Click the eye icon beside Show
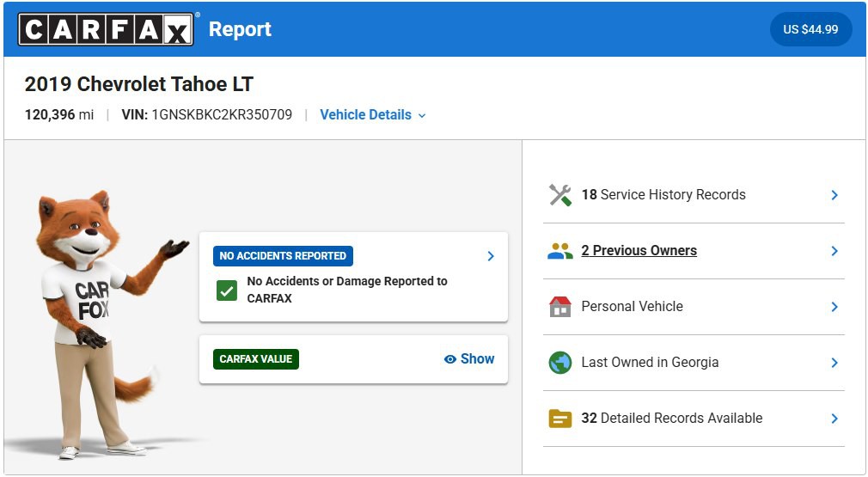 pos(450,359)
